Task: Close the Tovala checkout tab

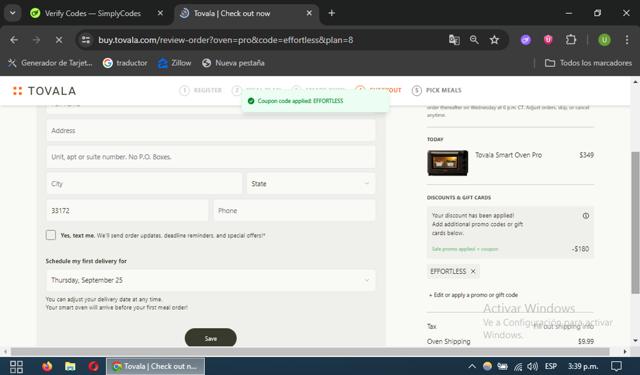Action: coord(309,13)
